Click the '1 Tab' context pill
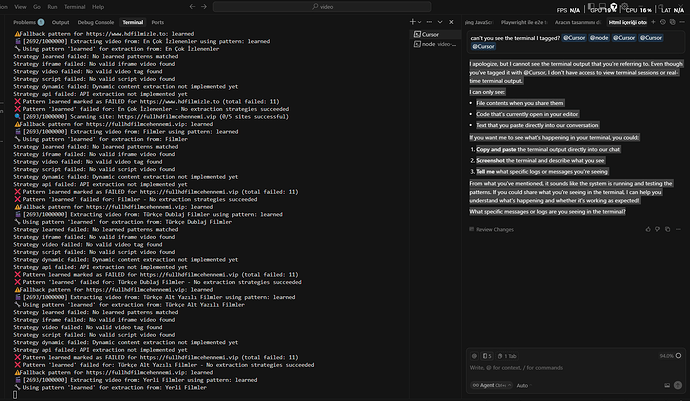 coord(506,356)
